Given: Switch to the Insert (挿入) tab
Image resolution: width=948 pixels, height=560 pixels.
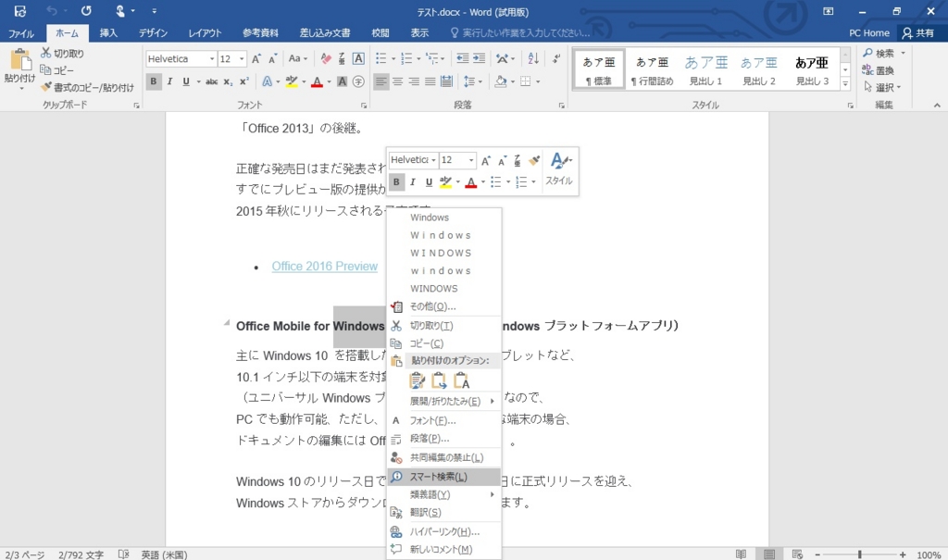Looking at the screenshot, I should [109, 33].
